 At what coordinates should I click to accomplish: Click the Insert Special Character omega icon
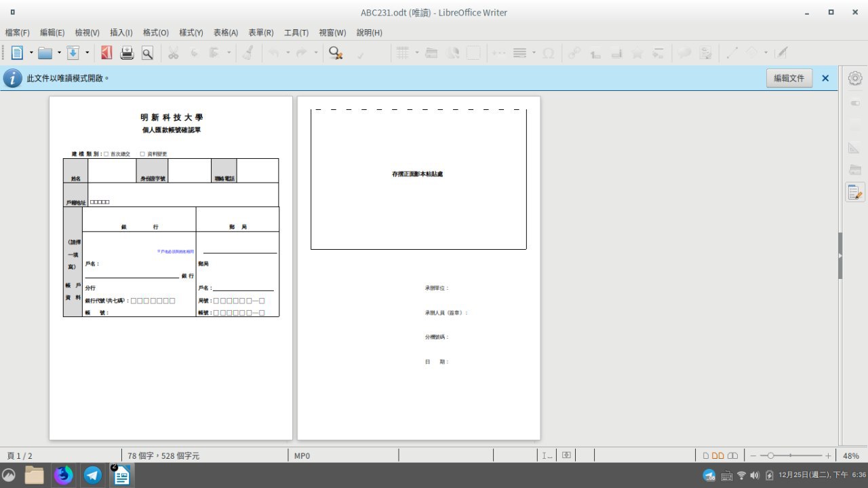click(549, 53)
